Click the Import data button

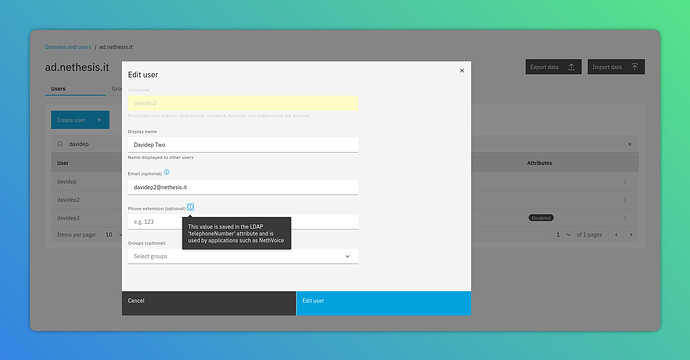pos(616,67)
